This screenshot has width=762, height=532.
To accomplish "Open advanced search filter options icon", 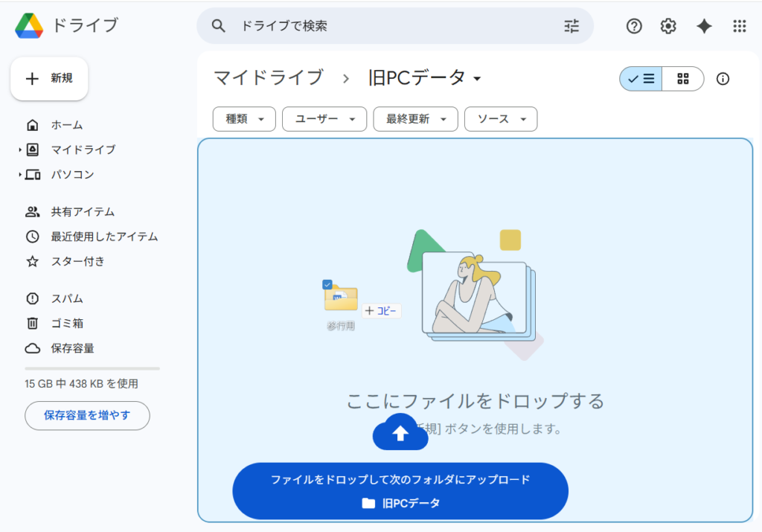I will coord(571,26).
